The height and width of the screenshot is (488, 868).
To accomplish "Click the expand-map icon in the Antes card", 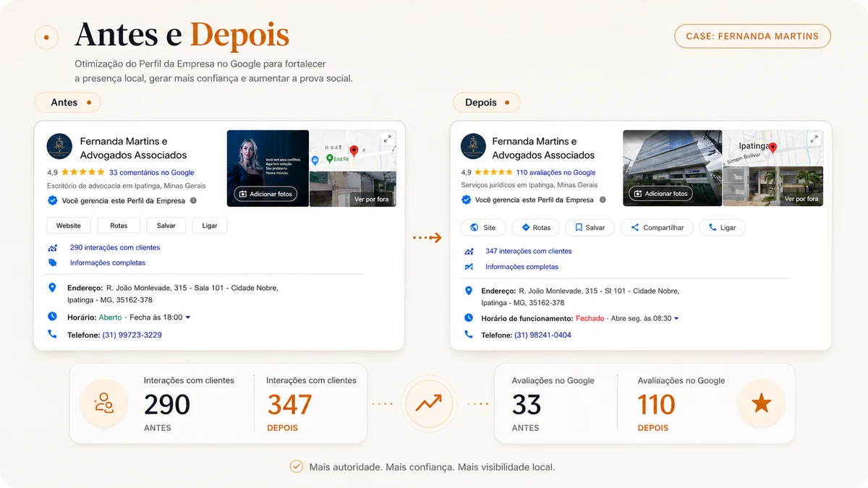I will (387, 139).
